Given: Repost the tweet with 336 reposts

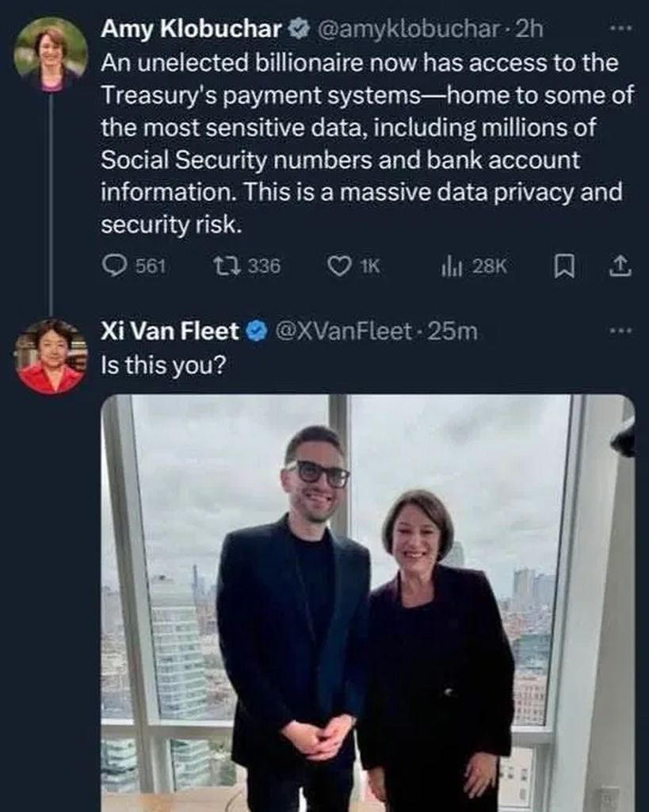Looking at the screenshot, I should tap(223, 266).
